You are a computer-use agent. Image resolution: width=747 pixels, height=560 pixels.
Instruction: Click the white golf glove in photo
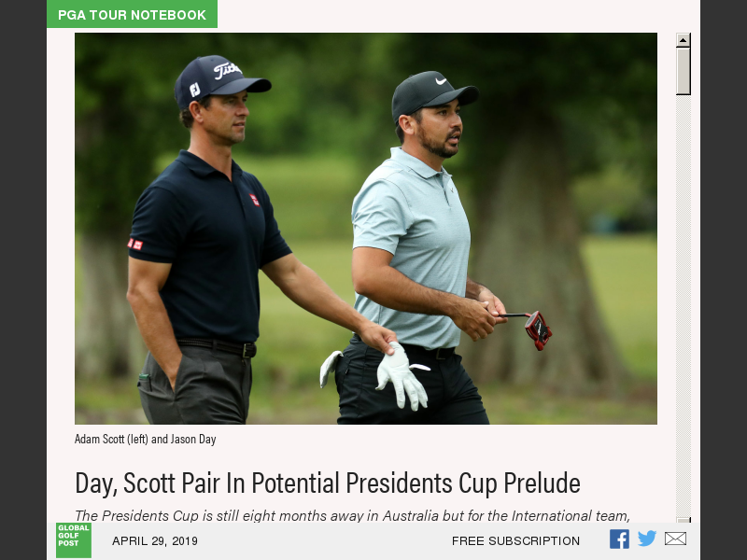402,376
